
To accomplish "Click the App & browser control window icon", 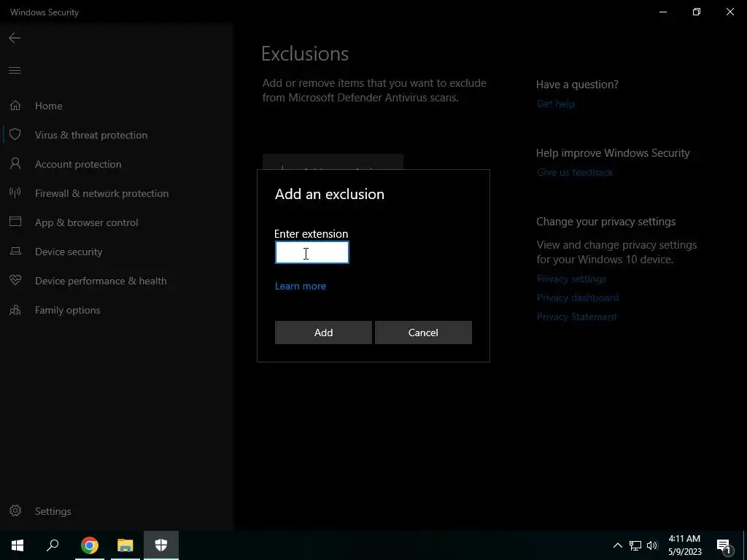I will click(15, 222).
